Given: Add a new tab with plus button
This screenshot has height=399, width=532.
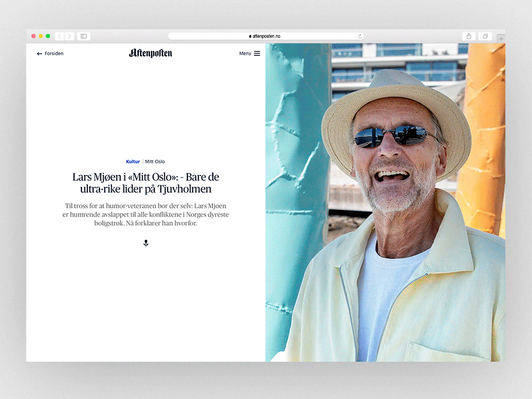Looking at the screenshot, I should pos(501,39).
